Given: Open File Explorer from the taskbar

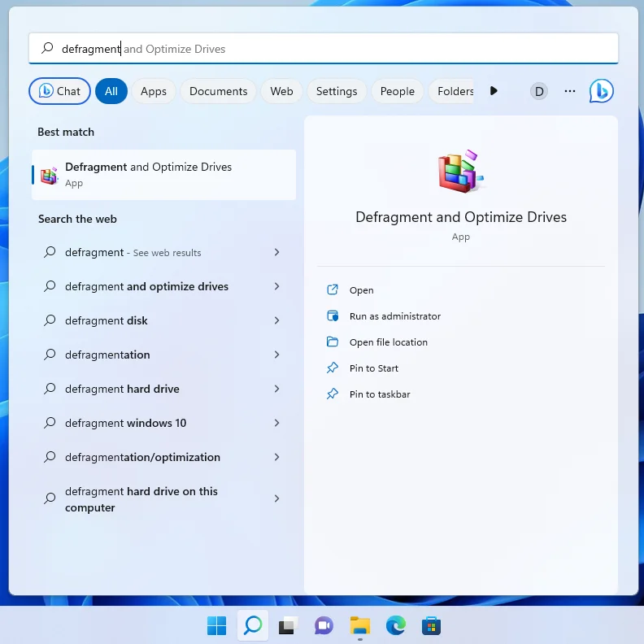Looking at the screenshot, I should [x=359, y=625].
